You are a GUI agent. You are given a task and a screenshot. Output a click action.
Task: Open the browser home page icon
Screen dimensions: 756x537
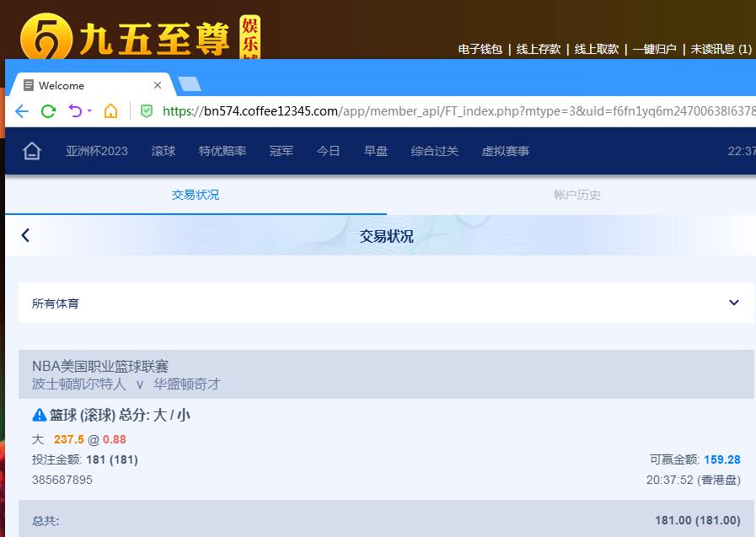pyautogui.click(x=110, y=111)
